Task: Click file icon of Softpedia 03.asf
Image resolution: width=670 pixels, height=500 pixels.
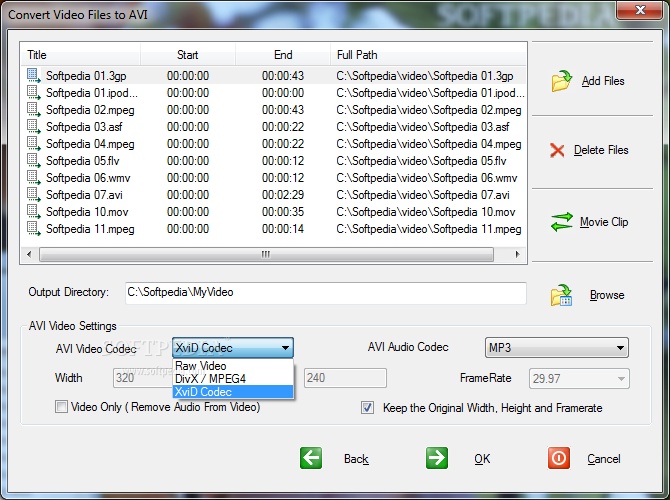Action: pos(34,127)
